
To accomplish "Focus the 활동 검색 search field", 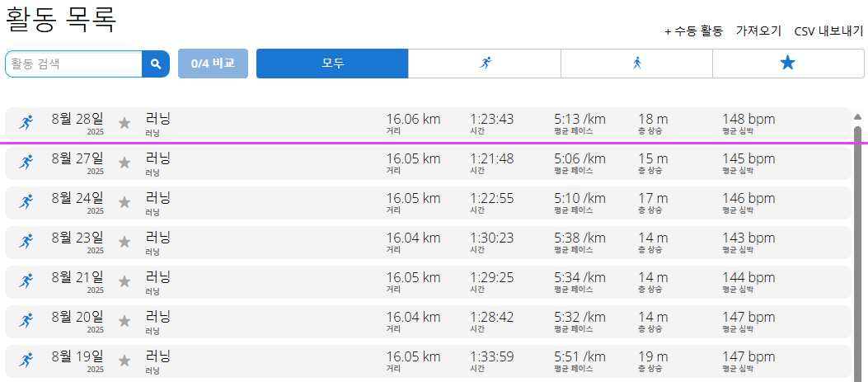I will coord(73,64).
